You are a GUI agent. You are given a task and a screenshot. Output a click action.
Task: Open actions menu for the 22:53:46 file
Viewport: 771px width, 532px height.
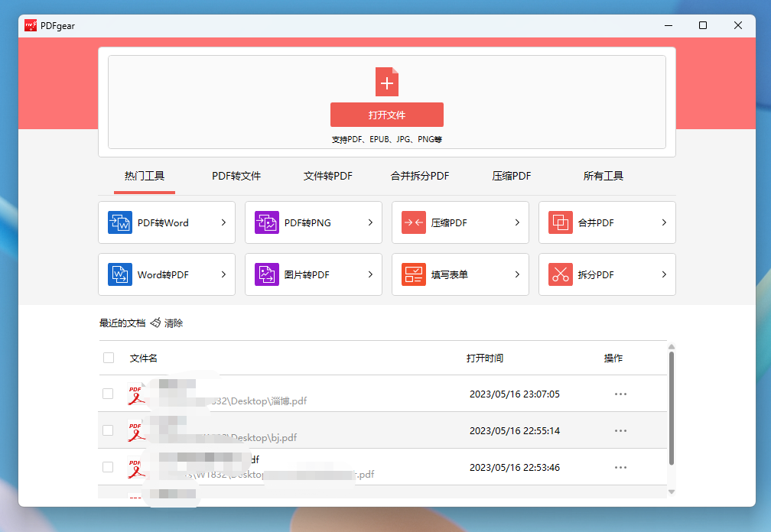620,468
